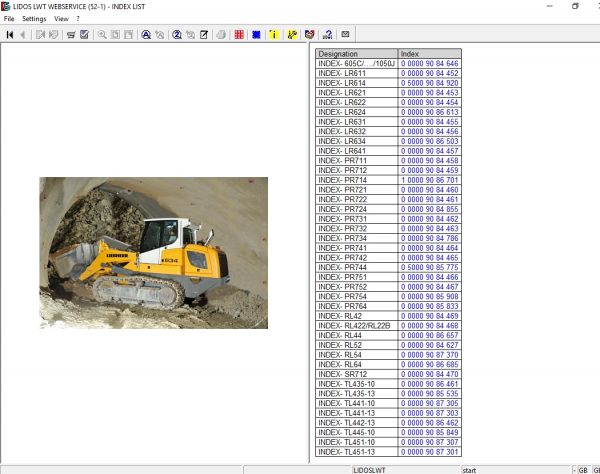Go to first page arrow icon
Image resolution: width=600 pixels, height=474 pixels.
click(10, 34)
